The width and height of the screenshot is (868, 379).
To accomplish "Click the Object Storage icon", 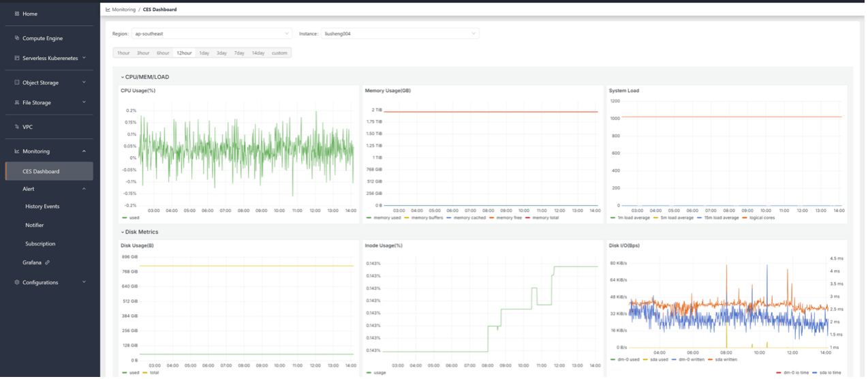I will 17,82.
